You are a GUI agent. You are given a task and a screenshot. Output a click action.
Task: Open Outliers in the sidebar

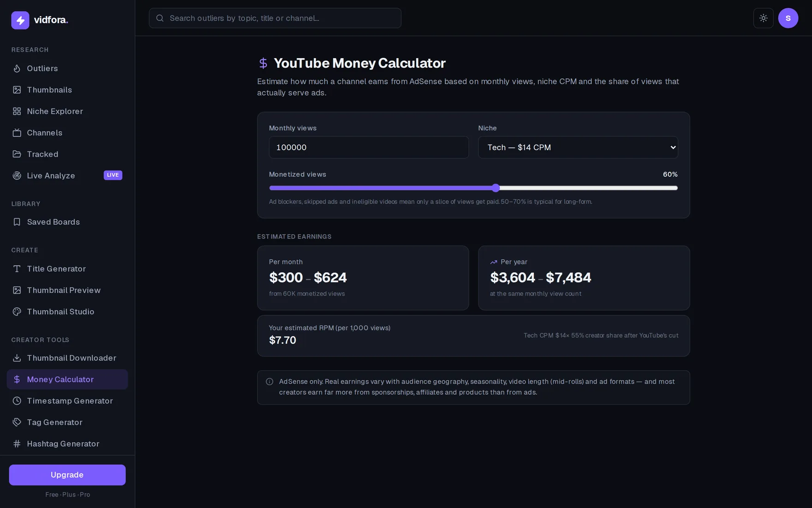(x=67, y=68)
